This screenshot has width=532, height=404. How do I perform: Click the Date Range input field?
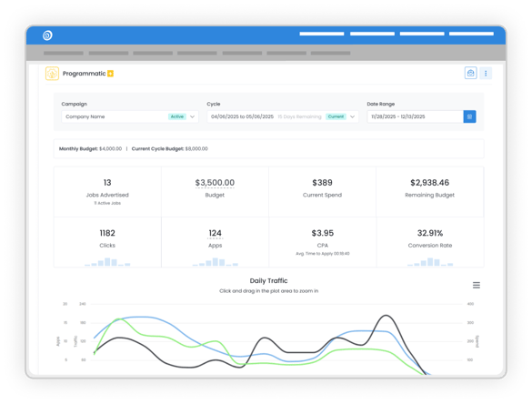tap(416, 116)
